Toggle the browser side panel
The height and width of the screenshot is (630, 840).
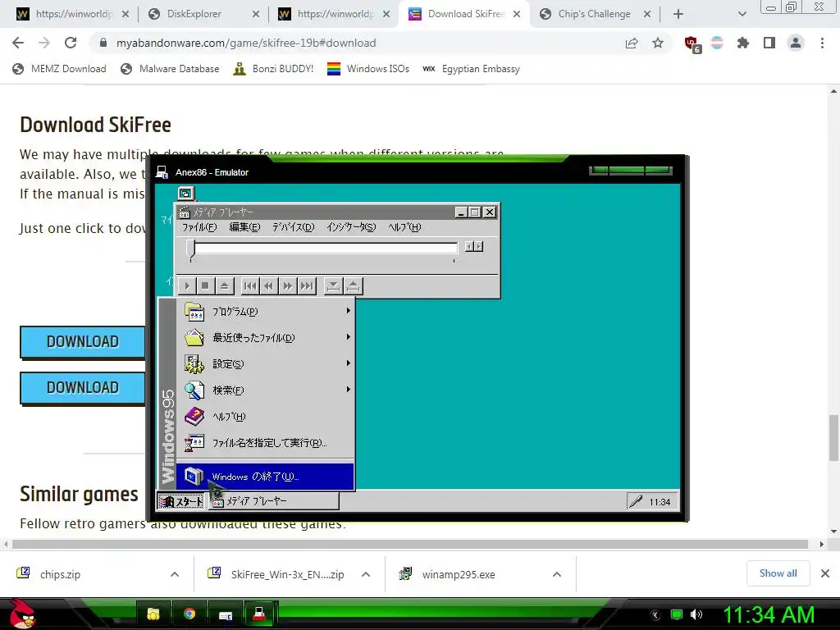click(x=769, y=43)
